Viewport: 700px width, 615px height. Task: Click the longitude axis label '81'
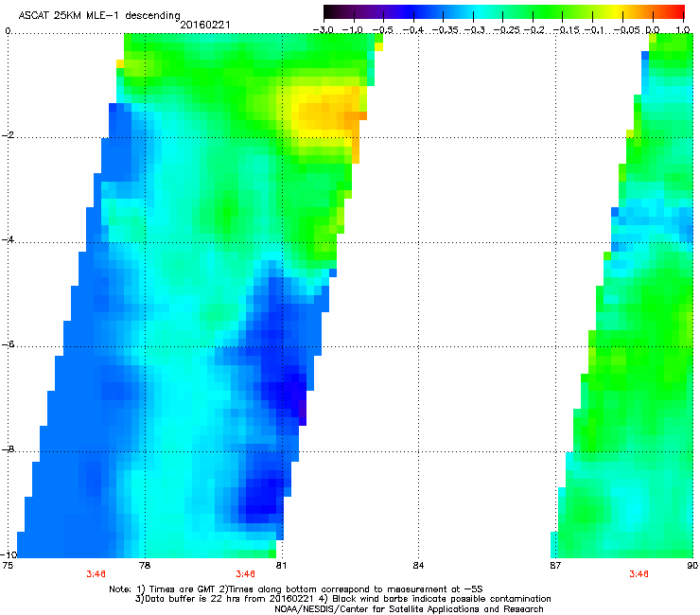pyautogui.click(x=281, y=566)
